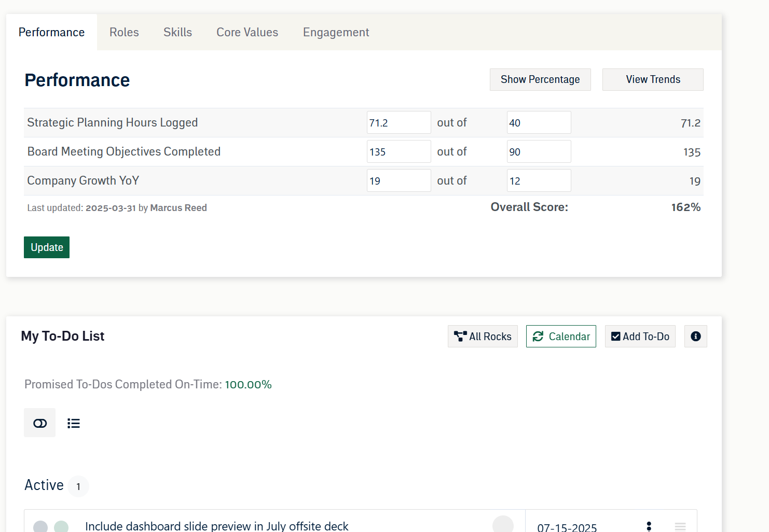This screenshot has width=769, height=532.
Task: Edit Company Growth YoY target field 12
Action: click(539, 180)
